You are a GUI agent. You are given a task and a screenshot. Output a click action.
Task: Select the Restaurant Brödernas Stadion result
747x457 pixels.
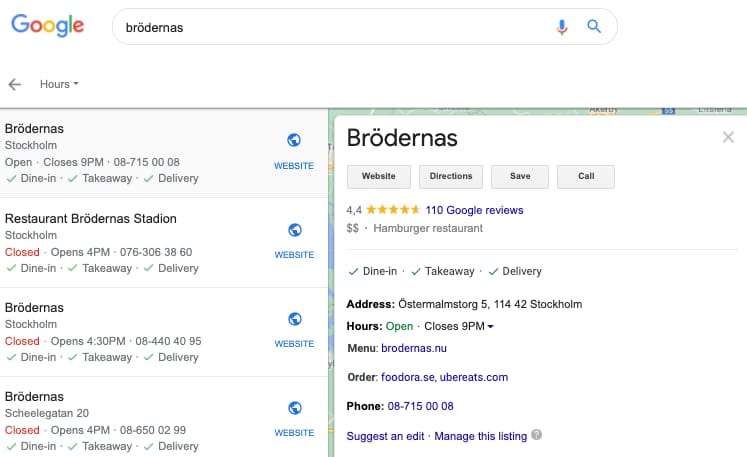(x=164, y=243)
